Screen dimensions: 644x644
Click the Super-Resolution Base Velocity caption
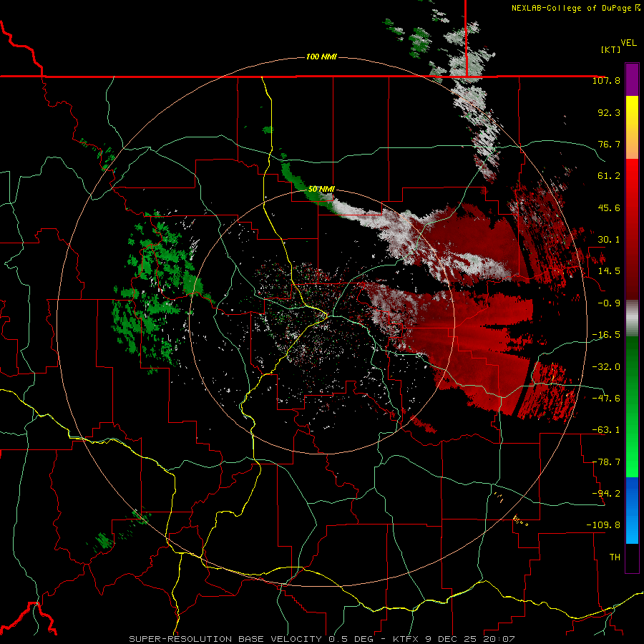322,639
